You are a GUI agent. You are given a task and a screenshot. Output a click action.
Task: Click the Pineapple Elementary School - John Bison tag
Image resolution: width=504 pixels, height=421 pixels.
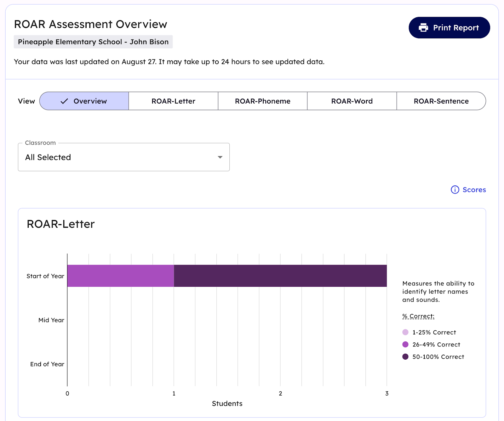[x=93, y=42]
